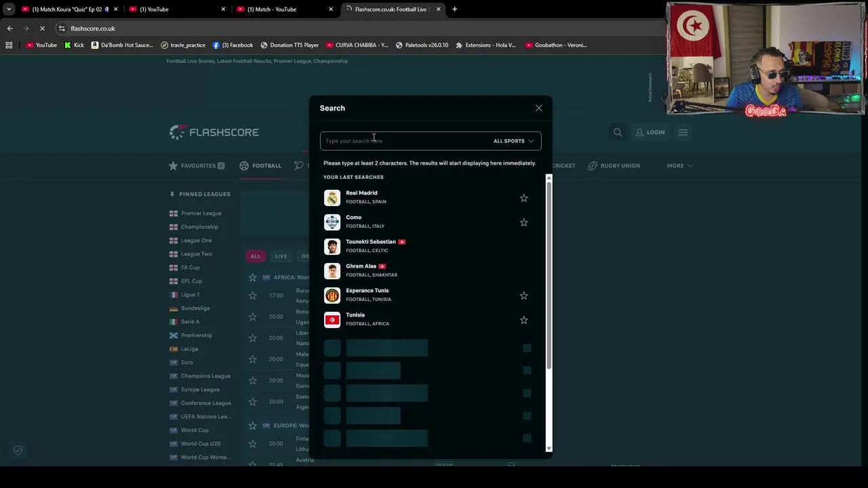Screen dimensions: 868x488
Task: Open the Donation TTS Player bookmark
Action: click(x=290, y=45)
